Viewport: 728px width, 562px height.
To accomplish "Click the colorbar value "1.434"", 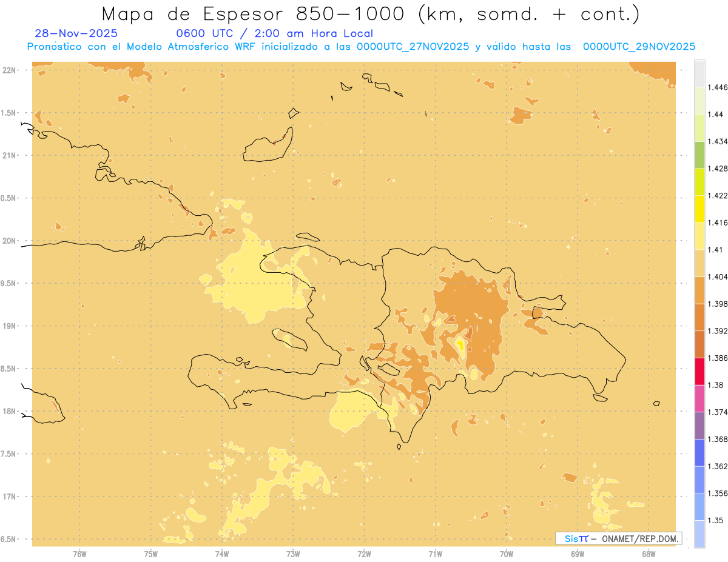I will click(717, 141).
